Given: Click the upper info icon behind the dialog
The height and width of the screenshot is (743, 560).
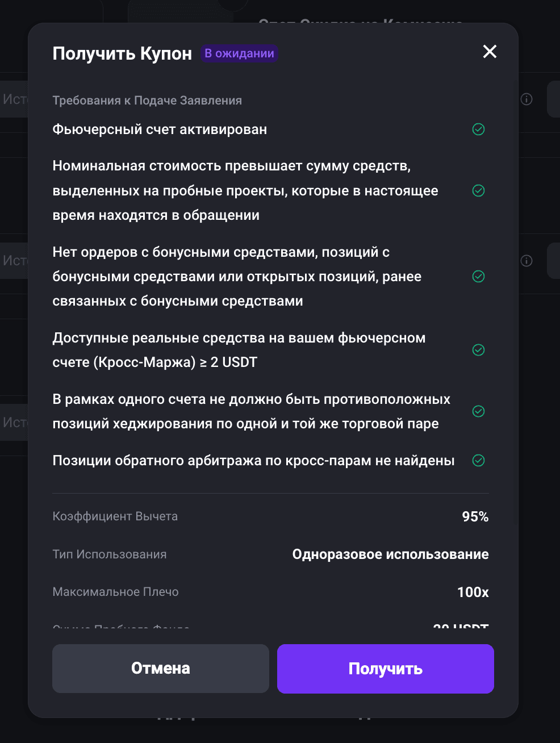Looking at the screenshot, I should pyautogui.click(x=526, y=99).
